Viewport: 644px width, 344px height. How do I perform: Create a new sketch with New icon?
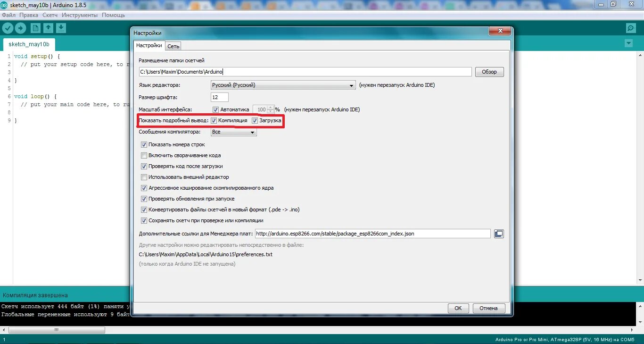tap(35, 28)
